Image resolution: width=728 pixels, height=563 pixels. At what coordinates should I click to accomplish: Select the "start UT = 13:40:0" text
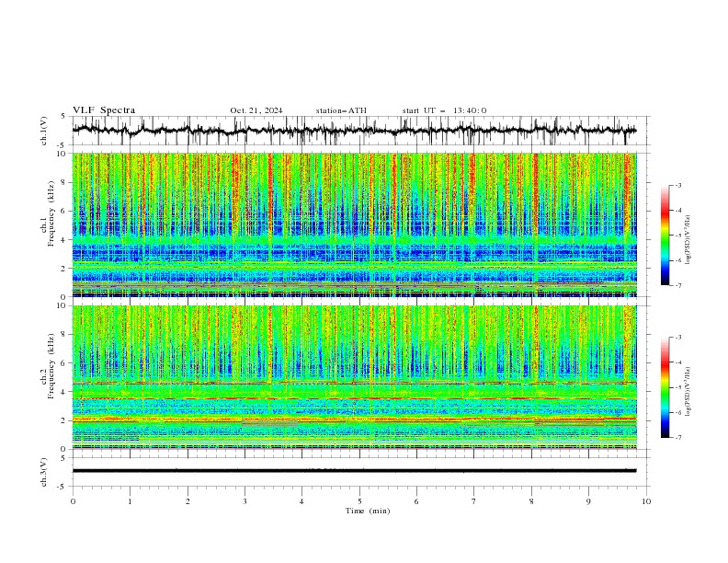(x=444, y=110)
